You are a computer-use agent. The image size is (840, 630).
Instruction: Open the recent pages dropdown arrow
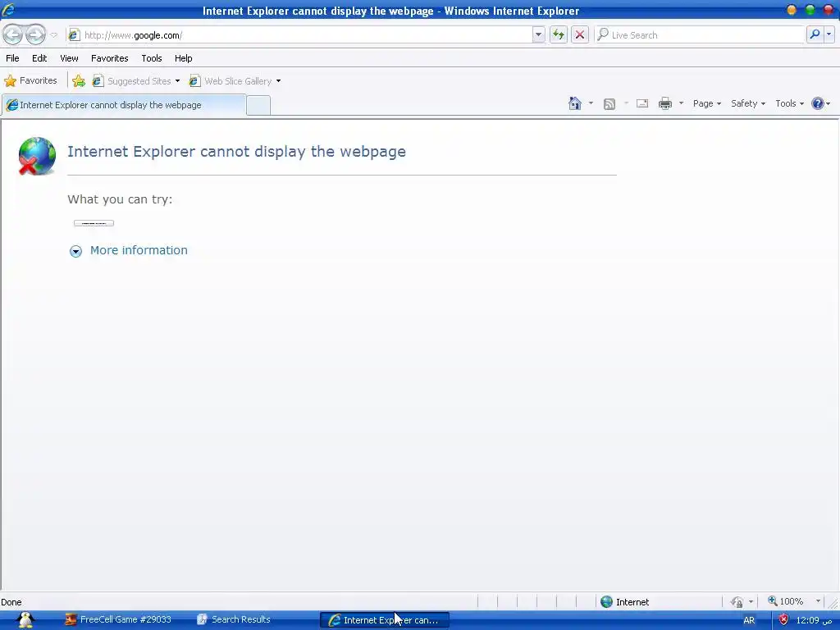coord(53,35)
